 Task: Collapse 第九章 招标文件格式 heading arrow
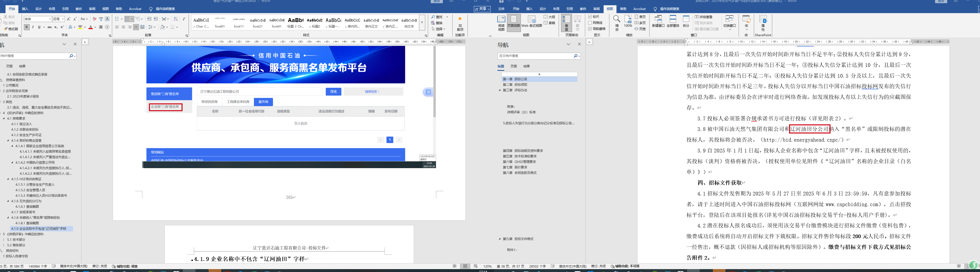(500, 239)
